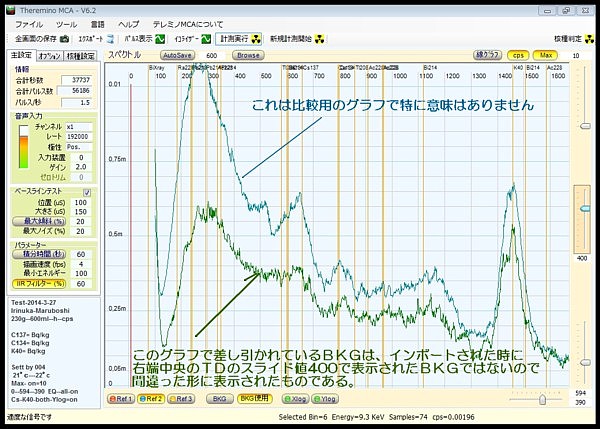Click the value 594 at bottom right
Viewport: 600px width, 429px height.
pos(580,393)
